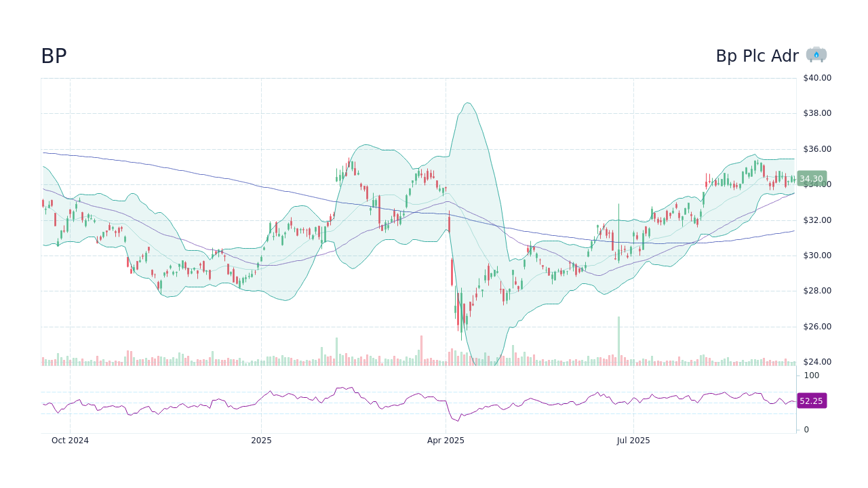Toggle visibility of the volume bars panel
868x488 pixels.
point(271,358)
